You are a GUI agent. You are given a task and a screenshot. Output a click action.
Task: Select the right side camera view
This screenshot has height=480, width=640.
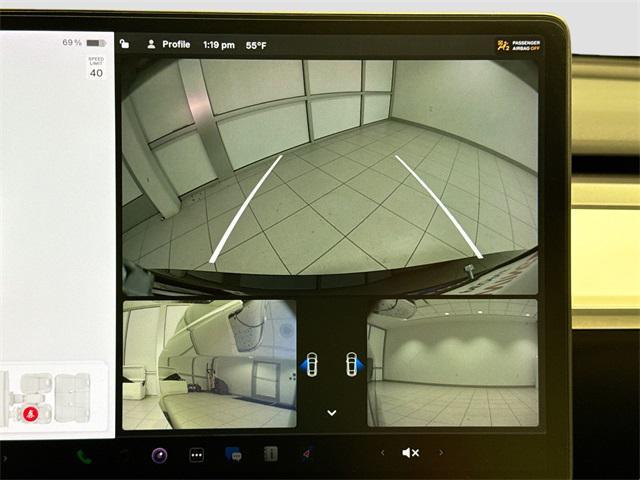point(451,364)
